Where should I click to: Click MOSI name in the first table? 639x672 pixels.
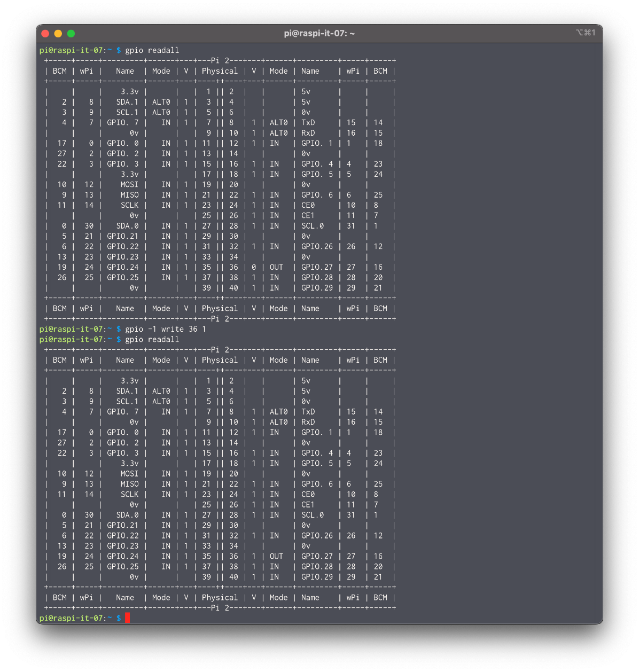pyautogui.click(x=129, y=184)
